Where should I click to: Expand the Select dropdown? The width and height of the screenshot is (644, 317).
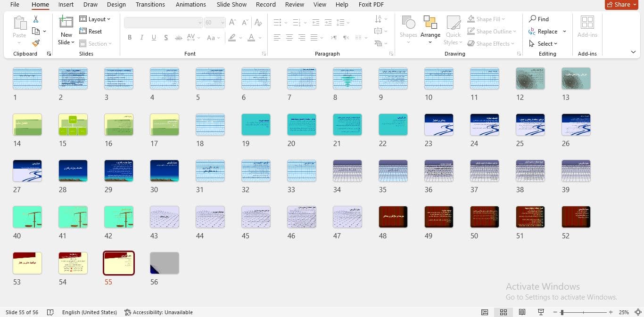click(x=543, y=43)
